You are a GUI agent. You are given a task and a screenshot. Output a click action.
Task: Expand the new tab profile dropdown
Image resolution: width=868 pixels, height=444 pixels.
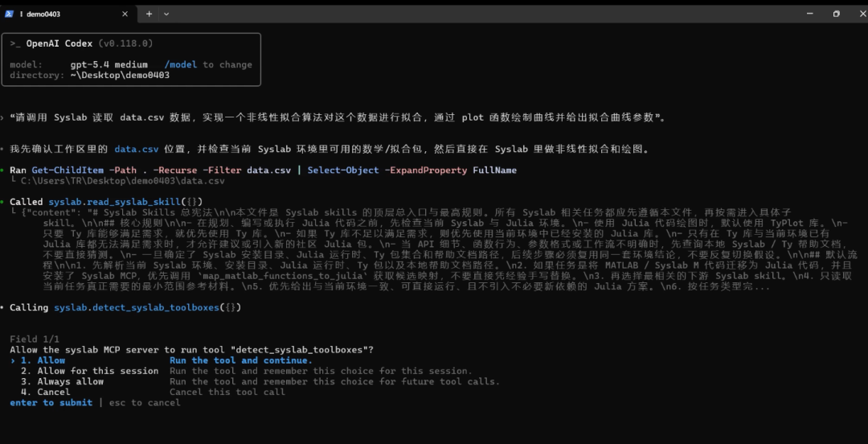[x=166, y=14]
